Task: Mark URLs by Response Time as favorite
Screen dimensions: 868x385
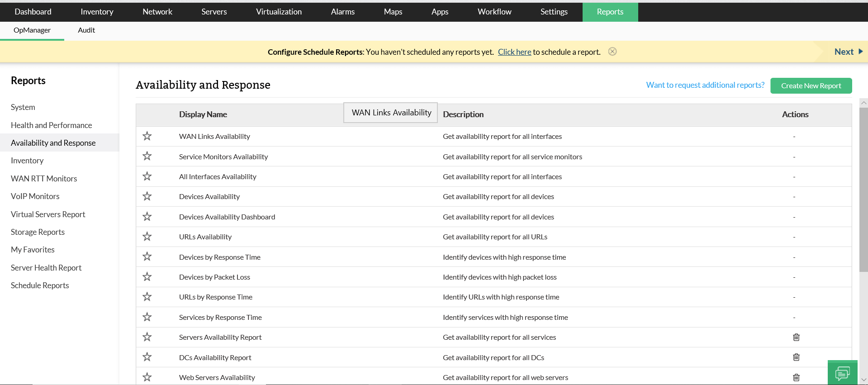Action: [x=147, y=297]
